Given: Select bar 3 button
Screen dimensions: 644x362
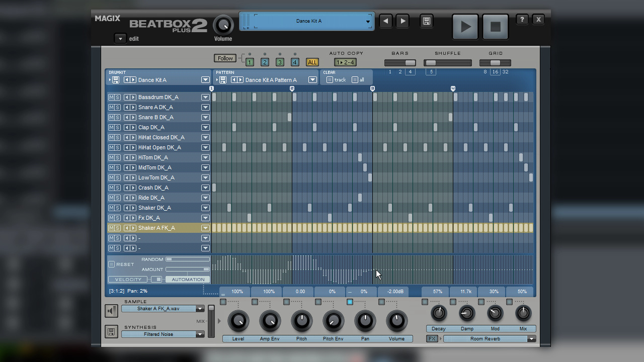Looking at the screenshot, I should pos(280,62).
